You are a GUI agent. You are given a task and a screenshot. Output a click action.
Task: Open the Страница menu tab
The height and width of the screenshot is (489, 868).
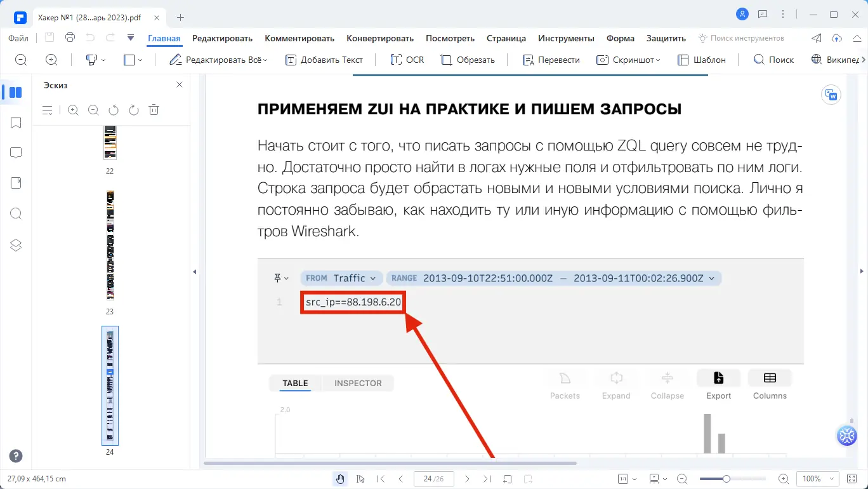click(x=506, y=38)
